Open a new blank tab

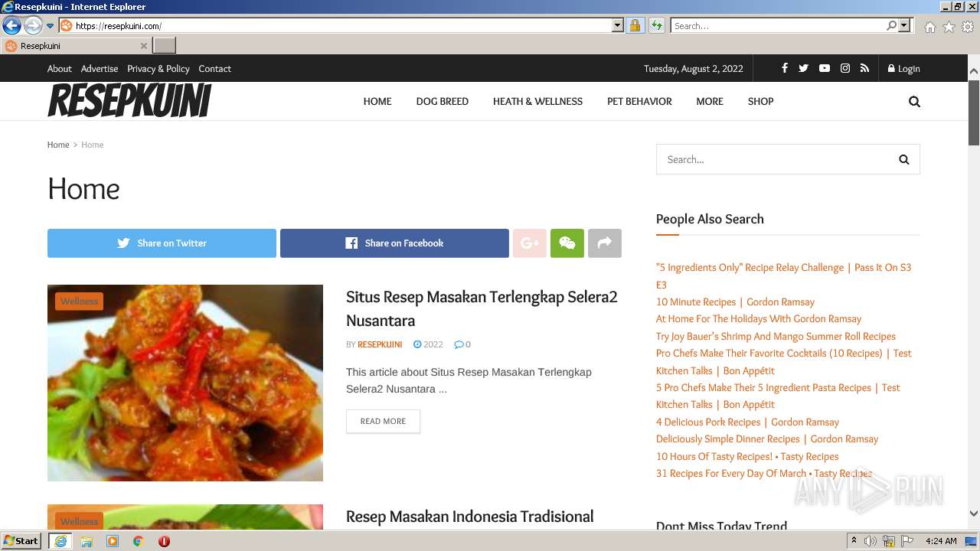[x=165, y=46]
